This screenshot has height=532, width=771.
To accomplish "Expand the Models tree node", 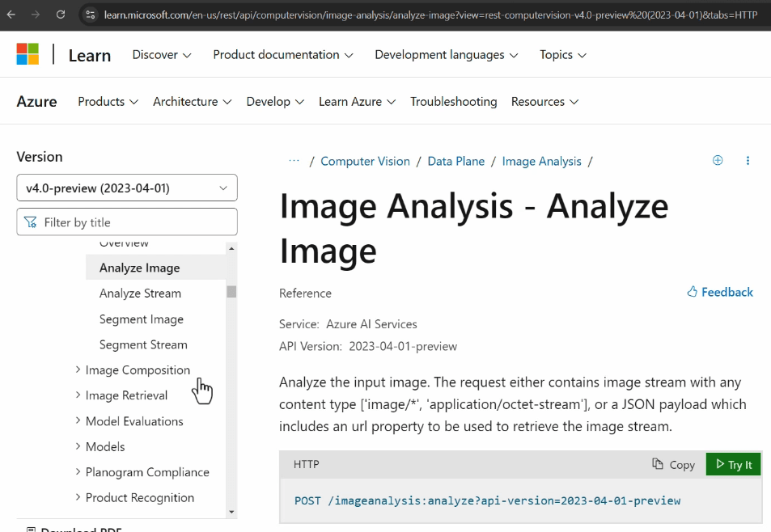I will coord(78,446).
